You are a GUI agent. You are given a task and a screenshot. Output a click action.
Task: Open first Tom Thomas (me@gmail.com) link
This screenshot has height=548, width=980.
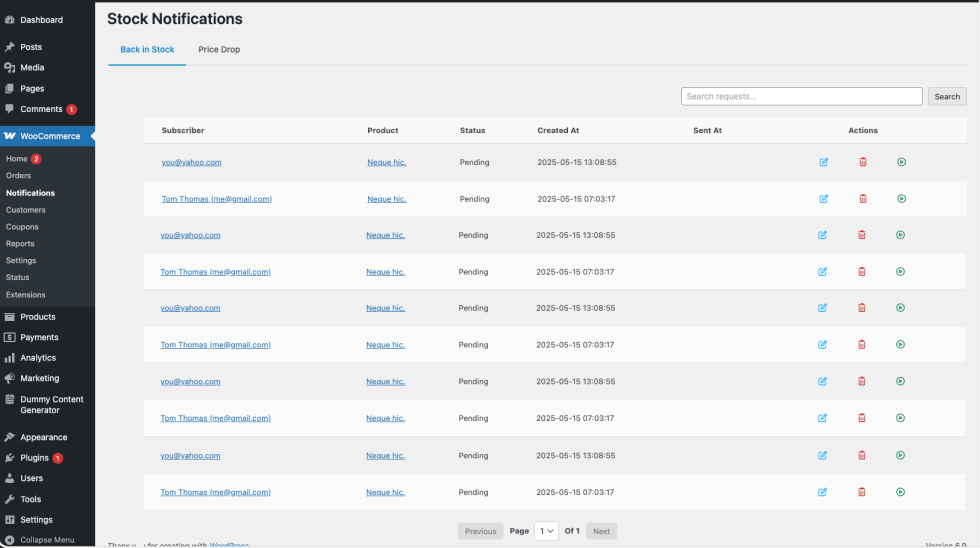point(216,199)
